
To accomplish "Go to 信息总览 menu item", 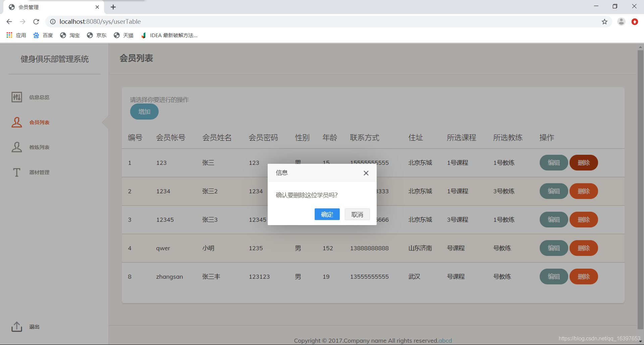I will (x=39, y=97).
